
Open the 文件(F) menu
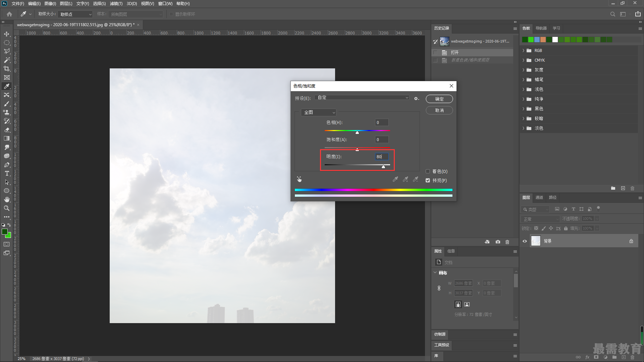click(x=18, y=4)
